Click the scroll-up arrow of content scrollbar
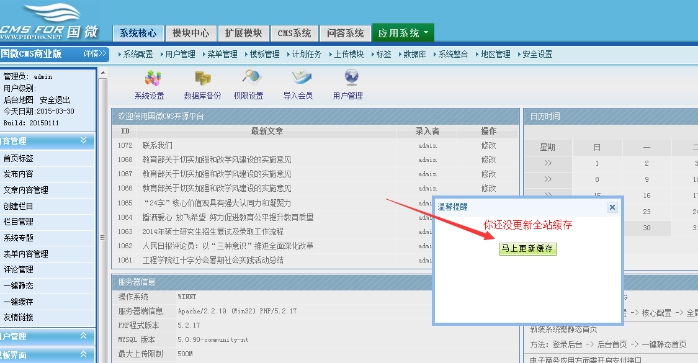698x363 pixels. [103, 73]
